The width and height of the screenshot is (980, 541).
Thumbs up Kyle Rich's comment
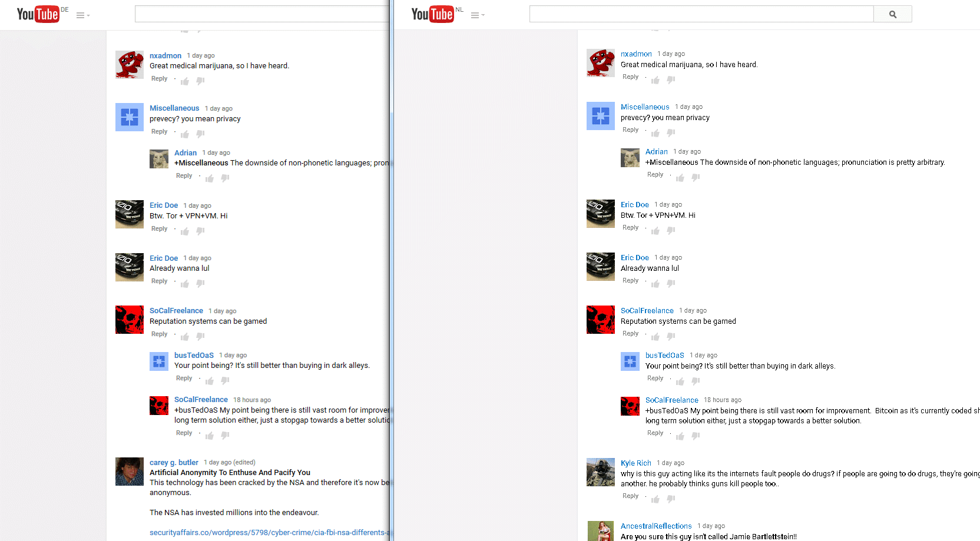(x=655, y=499)
